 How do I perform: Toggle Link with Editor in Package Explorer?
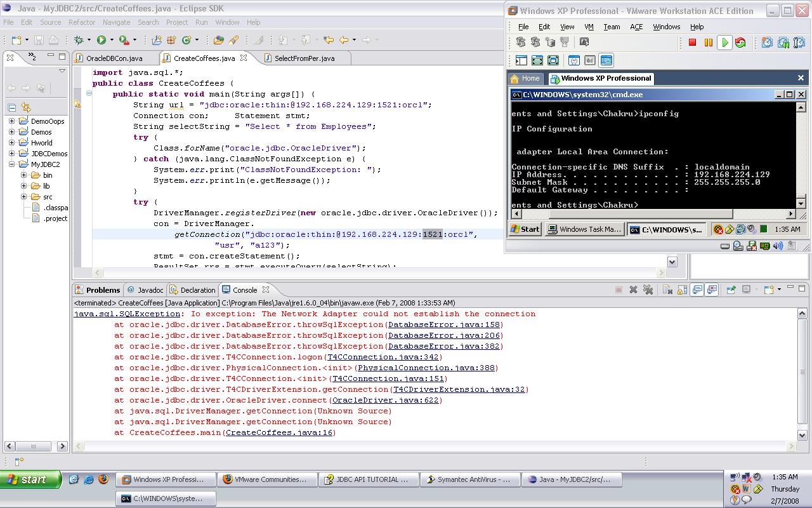26,107
